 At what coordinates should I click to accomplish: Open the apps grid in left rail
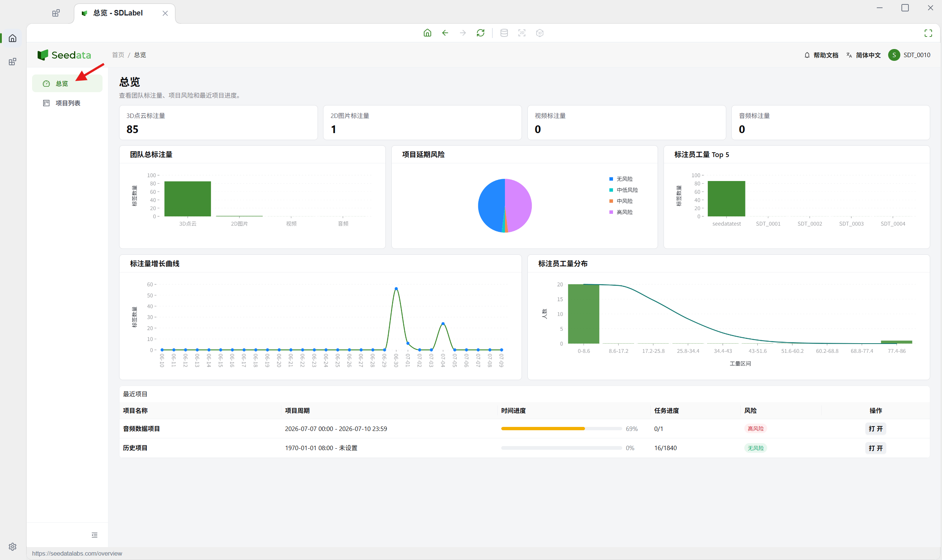click(x=13, y=62)
